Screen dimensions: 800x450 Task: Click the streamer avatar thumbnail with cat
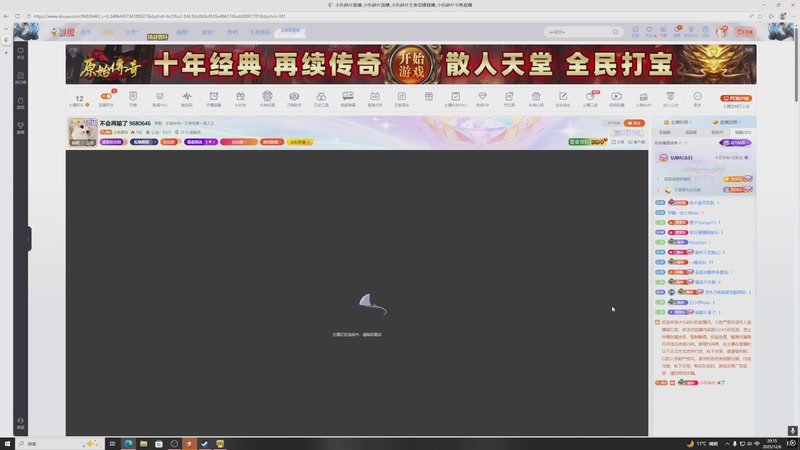82,133
